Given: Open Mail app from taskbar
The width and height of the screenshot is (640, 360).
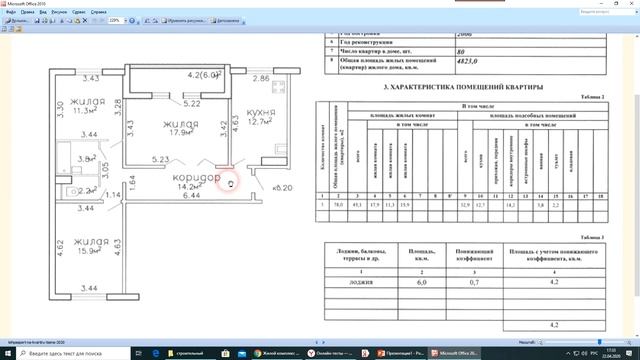Looking at the screenshot, I should coord(242,353).
